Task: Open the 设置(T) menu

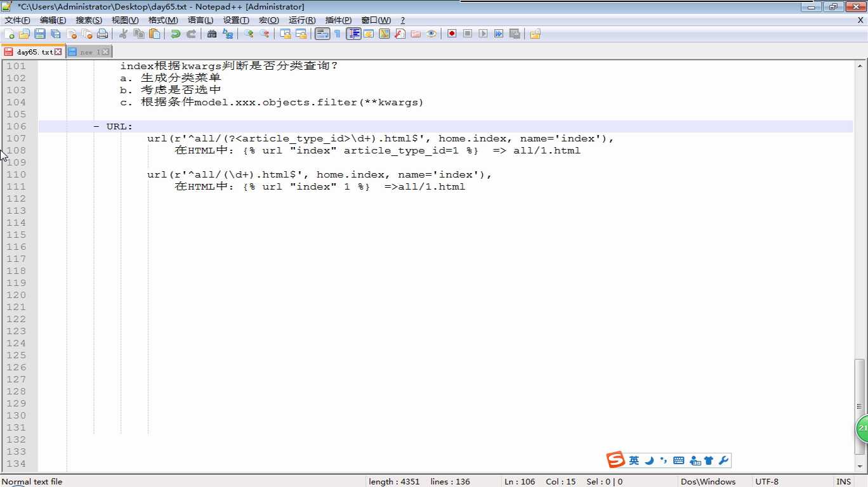Action: click(236, 20)
